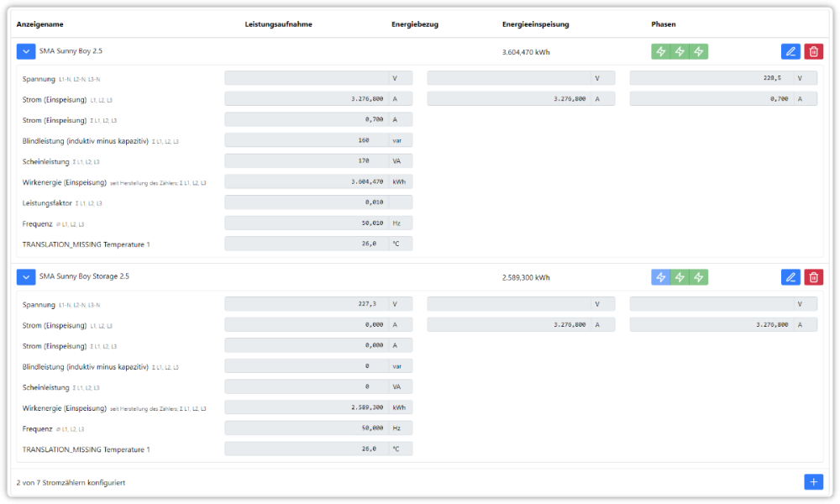Screen dimensions: 840x504
Task: Delete the SMA Sunny Boy Storage 2.5 meter
Action: 813,277
